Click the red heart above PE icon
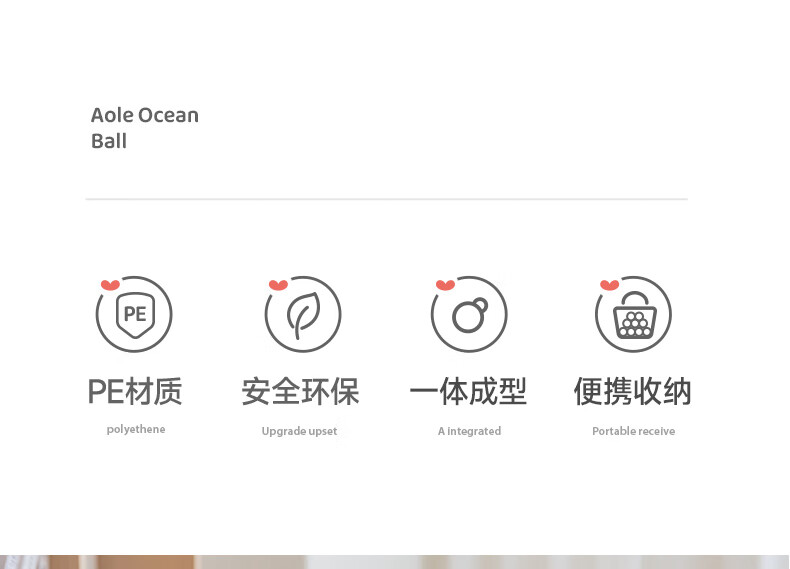 click(x=110, y=285)
